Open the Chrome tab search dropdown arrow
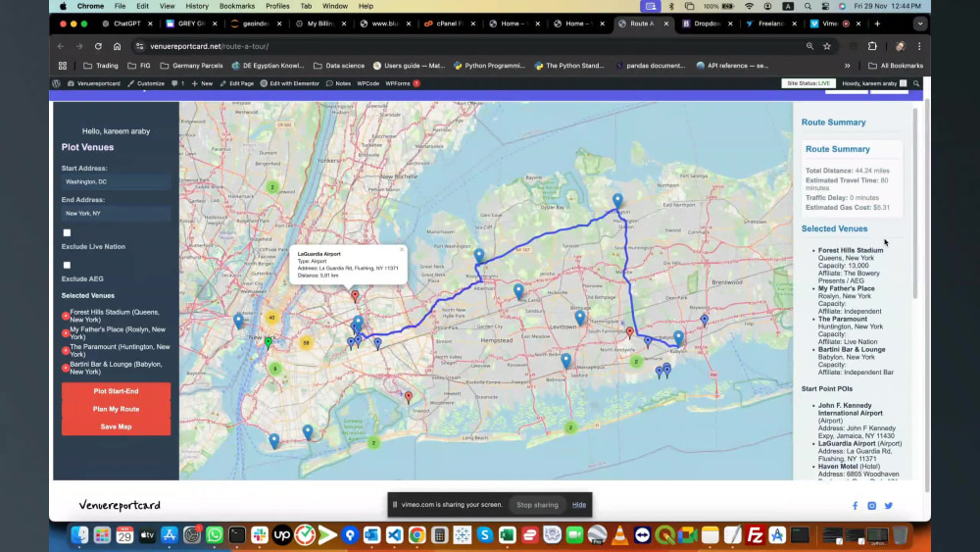980x552 pixels. tap(920, 24)
